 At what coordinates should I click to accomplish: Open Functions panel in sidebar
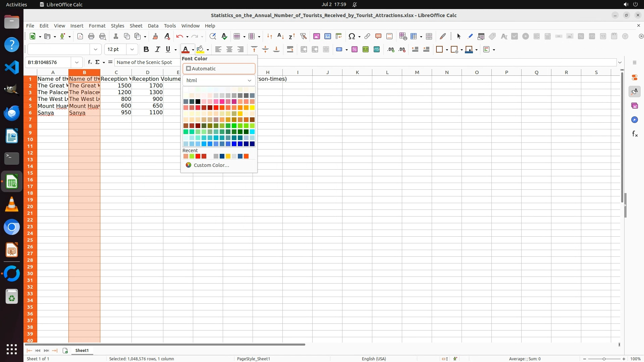[635, 134]
